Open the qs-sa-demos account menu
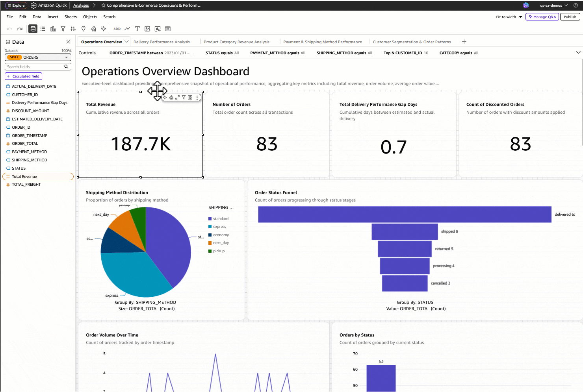Image resolution: width=583 pixels, height=392 pixels. tap(554, 6)
